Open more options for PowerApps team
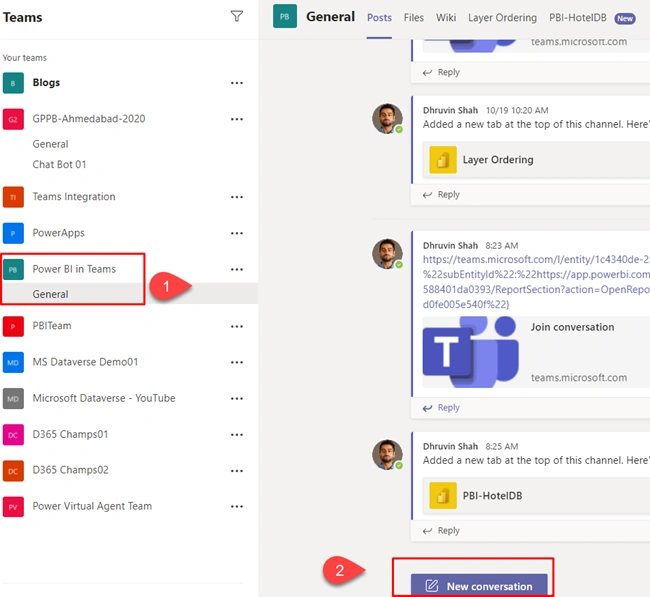Screen dimensions: 650x597 [x=237, y=233]
